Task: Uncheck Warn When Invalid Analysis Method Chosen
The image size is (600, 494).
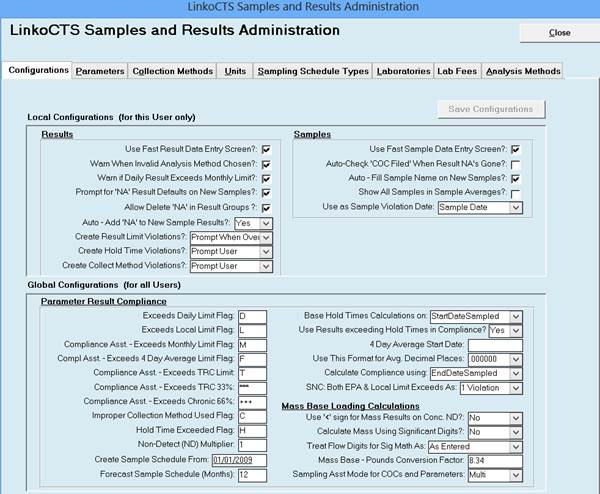Action: click(267, 164)
